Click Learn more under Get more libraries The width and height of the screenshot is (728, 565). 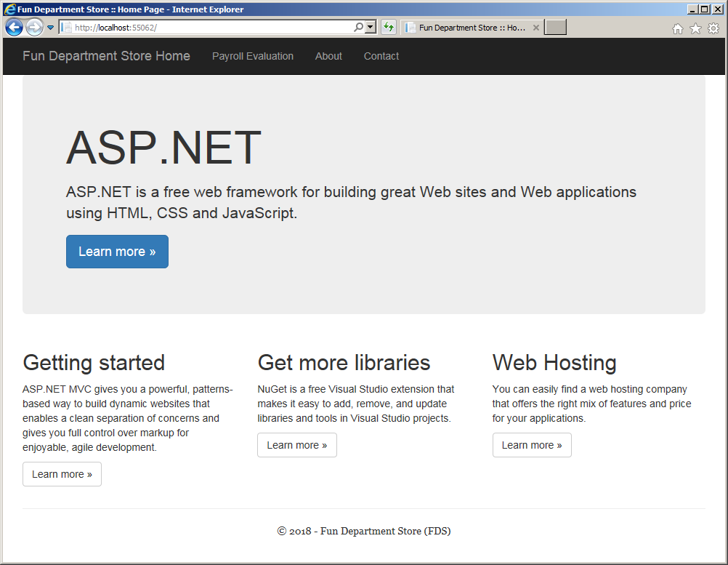297,445
